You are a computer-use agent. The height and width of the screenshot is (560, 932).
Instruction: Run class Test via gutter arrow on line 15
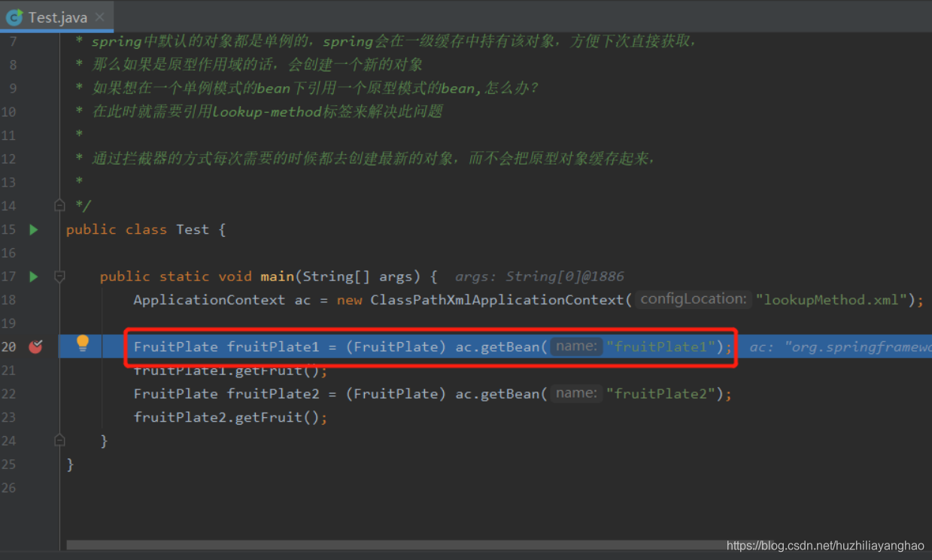point(33,229)
